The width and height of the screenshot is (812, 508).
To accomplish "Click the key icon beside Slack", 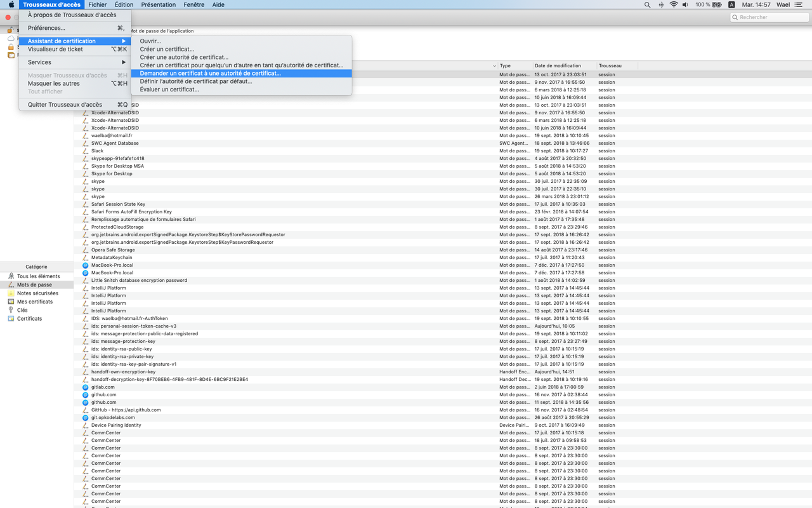I will (x=86, y=150).
